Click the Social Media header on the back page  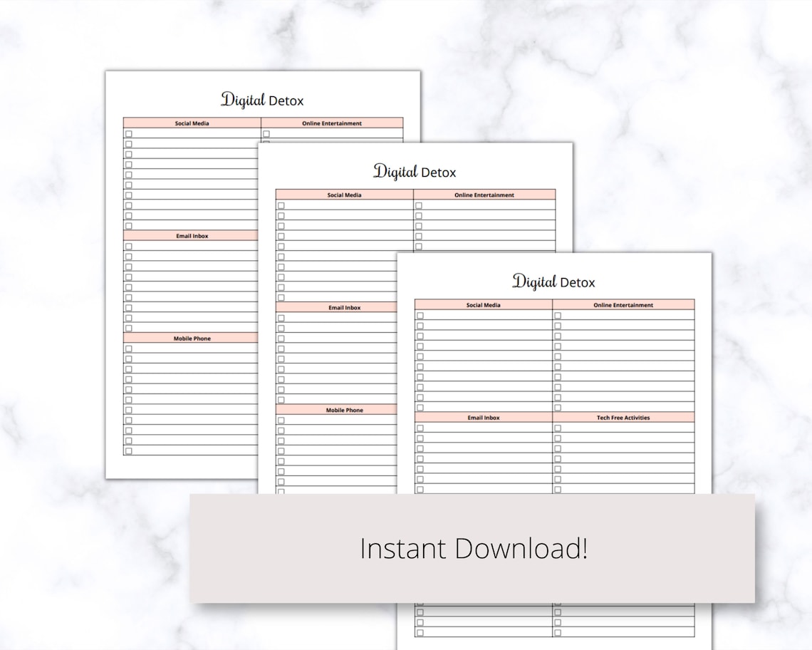191,123
